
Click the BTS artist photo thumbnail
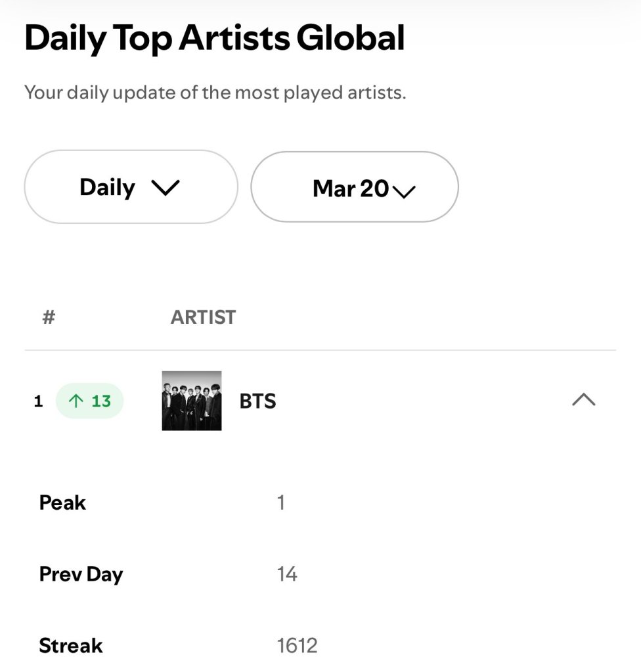[x=192, y=401]
